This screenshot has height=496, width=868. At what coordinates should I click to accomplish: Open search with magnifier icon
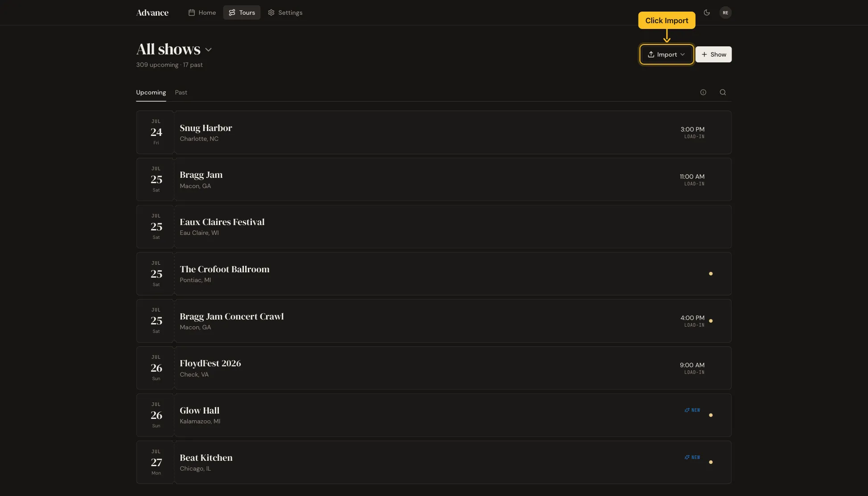coord(723,92)
